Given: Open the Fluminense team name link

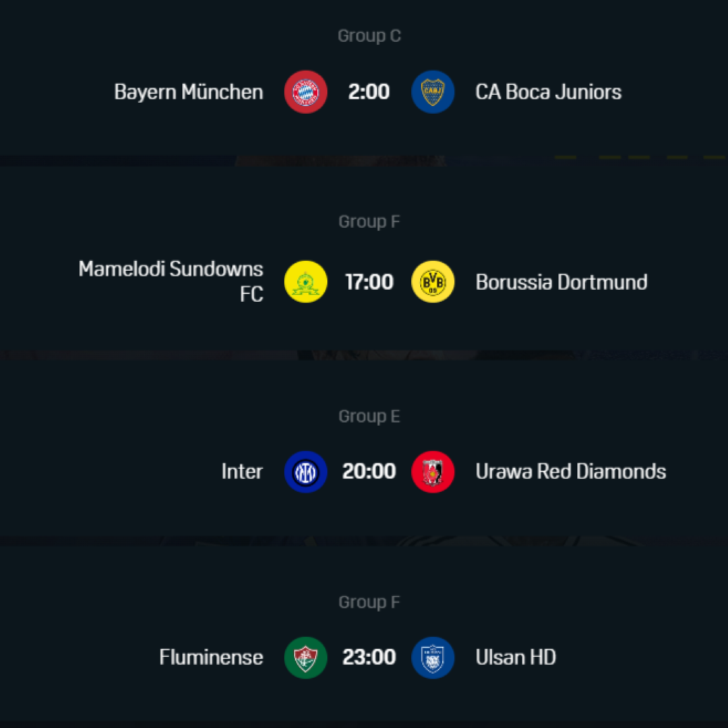Looking at the screenshot, I should (211, 657).
